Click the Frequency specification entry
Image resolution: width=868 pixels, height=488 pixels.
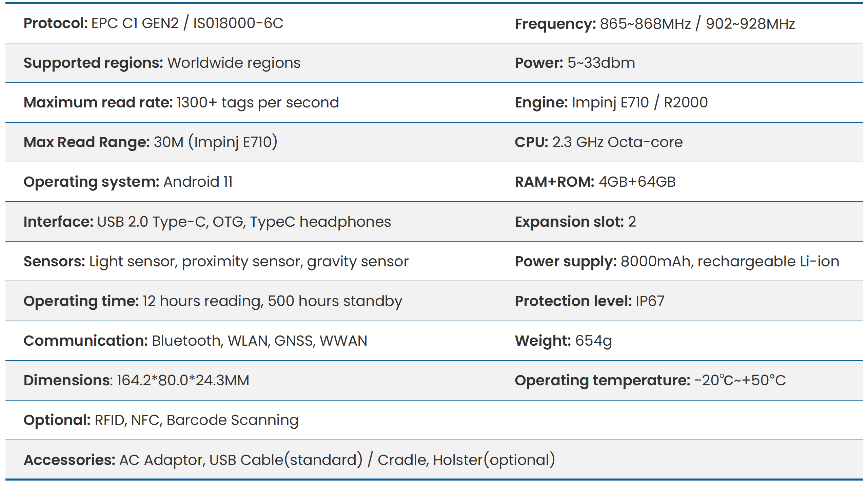pyautogui.click(x=654, y=24)
